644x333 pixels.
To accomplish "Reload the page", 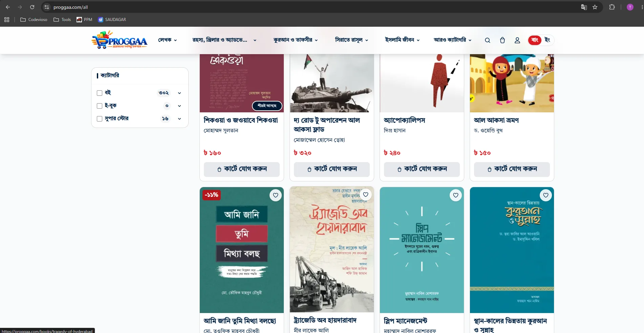I will [x=32, y=7].
